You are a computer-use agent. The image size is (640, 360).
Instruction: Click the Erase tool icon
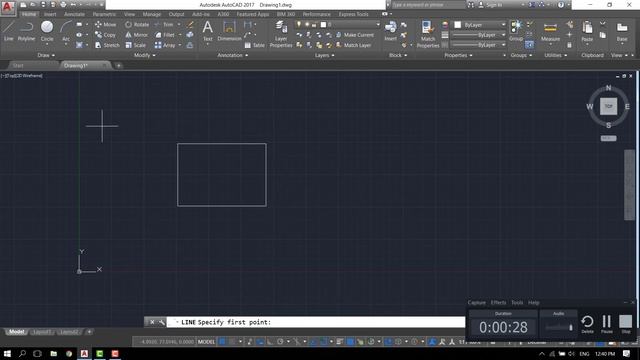(190, 24)
